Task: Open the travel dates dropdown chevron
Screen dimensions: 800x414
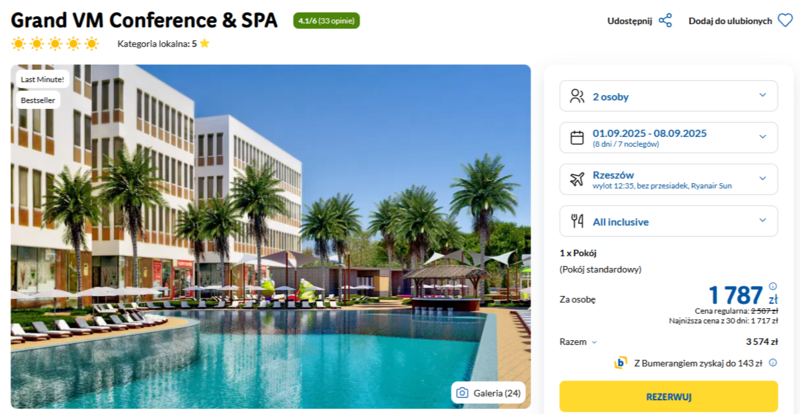Action: tap(762, 136)
